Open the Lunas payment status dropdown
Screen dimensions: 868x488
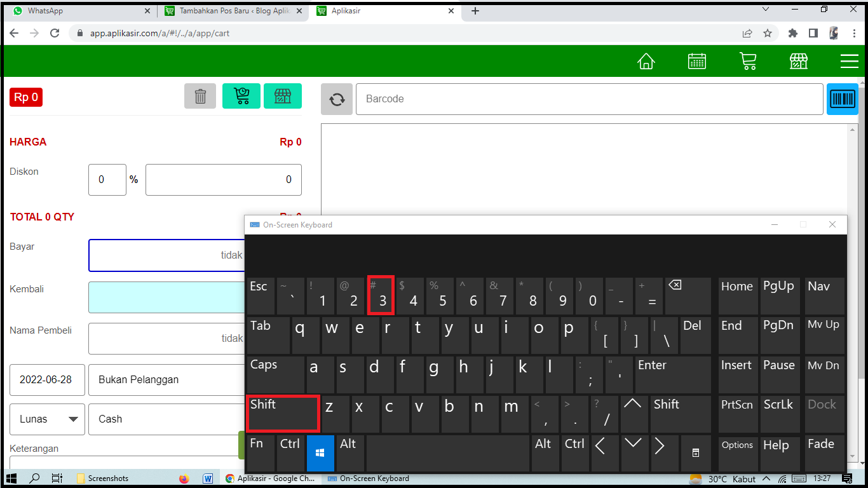coord(46,419)
